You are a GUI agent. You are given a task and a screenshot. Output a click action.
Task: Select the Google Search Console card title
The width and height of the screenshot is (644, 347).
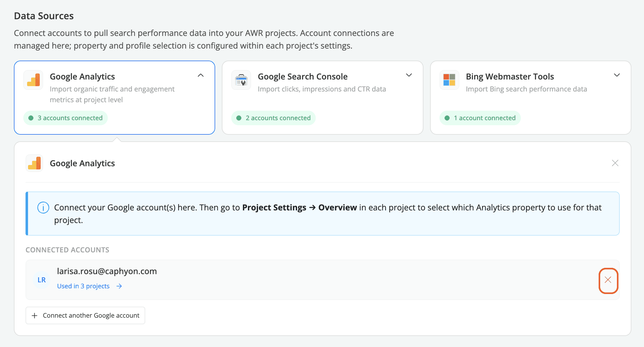tap(302, 77)
